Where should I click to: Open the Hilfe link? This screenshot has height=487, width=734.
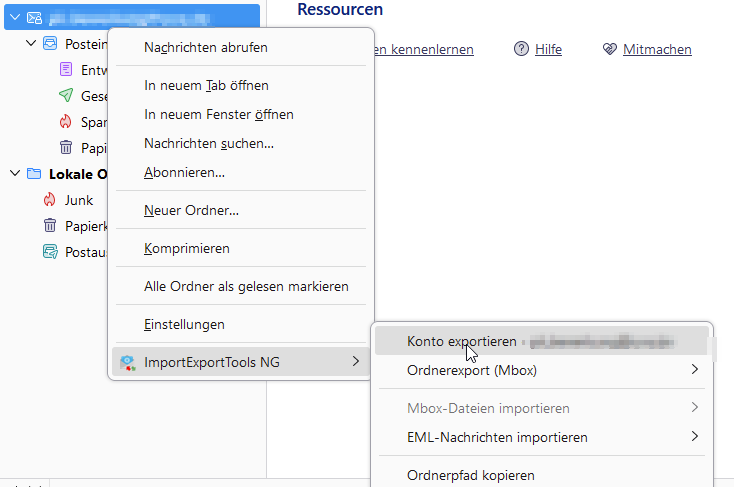click(x=548, y=49)
